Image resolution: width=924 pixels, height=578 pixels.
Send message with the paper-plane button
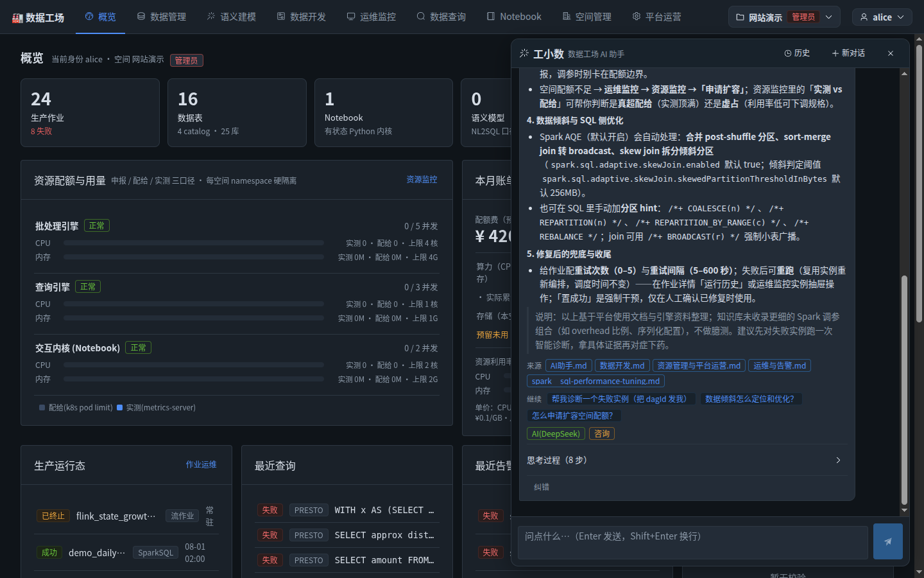click(x=888, y=541)
